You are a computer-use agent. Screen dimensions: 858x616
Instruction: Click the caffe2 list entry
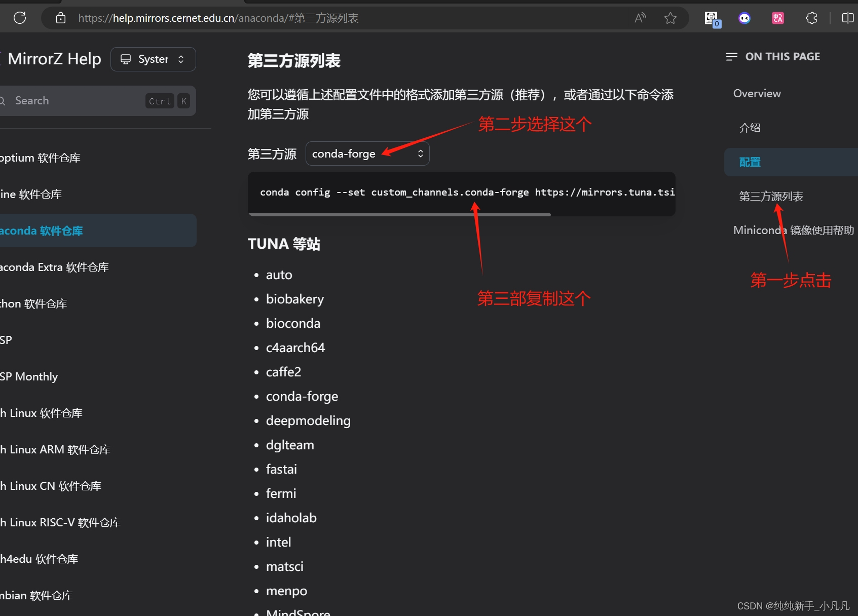(x=283, y=372)
